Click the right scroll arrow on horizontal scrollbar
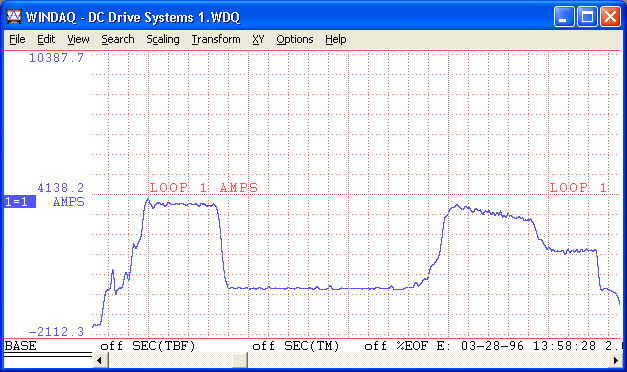The width and height of the screenshot is (627, 372). click(615, 360)
